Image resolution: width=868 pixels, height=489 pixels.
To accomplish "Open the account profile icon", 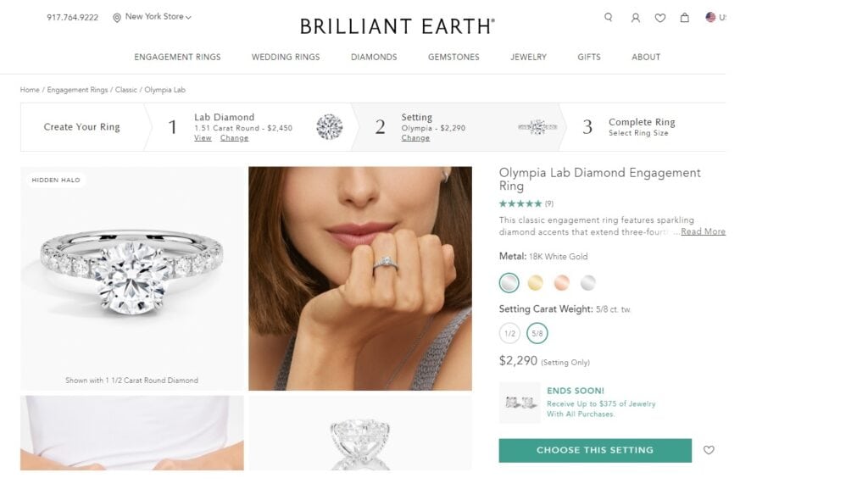I will 635,17.
